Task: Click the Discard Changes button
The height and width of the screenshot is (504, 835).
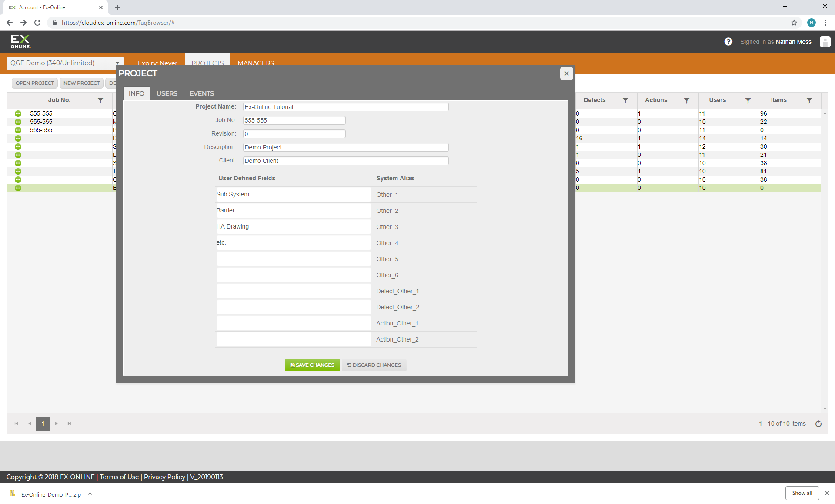Action: coord(374,365)
